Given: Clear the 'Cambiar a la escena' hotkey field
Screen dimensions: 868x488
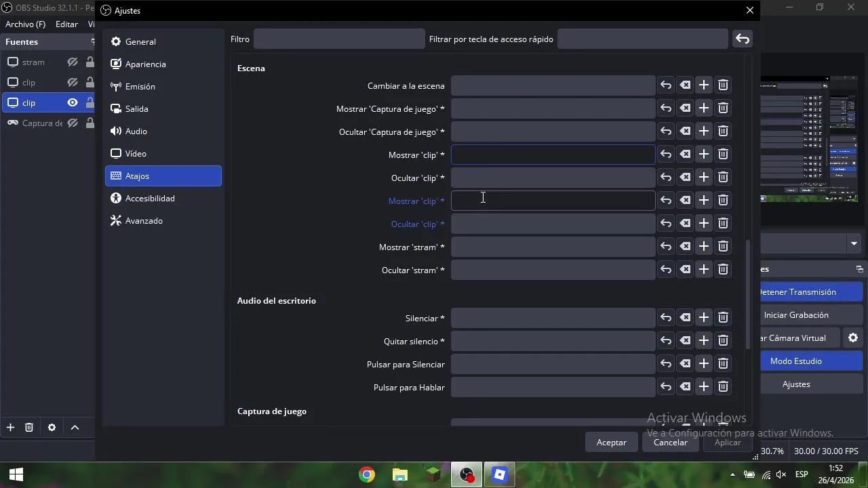Looking at the screenshot, I should click(685, 85).
